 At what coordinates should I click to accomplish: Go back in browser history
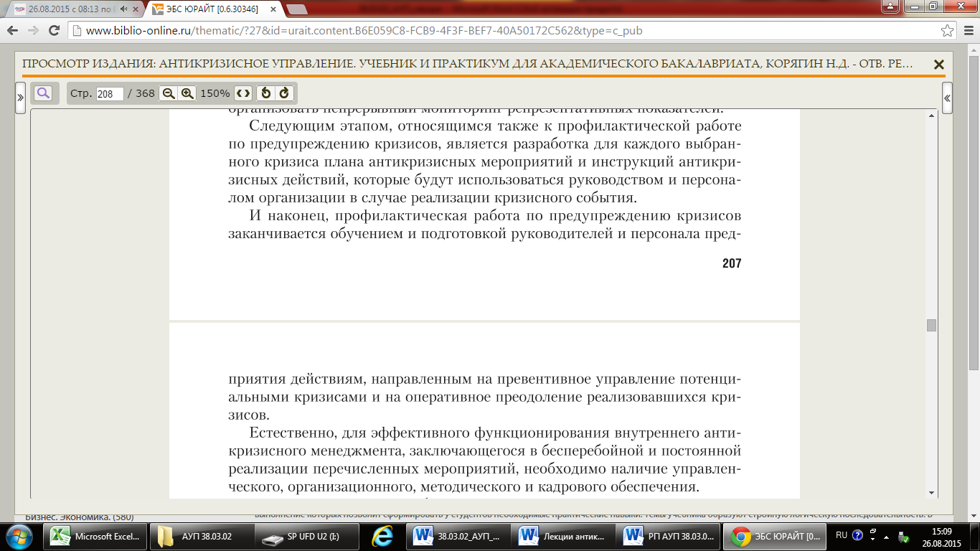tap(12, 31)
